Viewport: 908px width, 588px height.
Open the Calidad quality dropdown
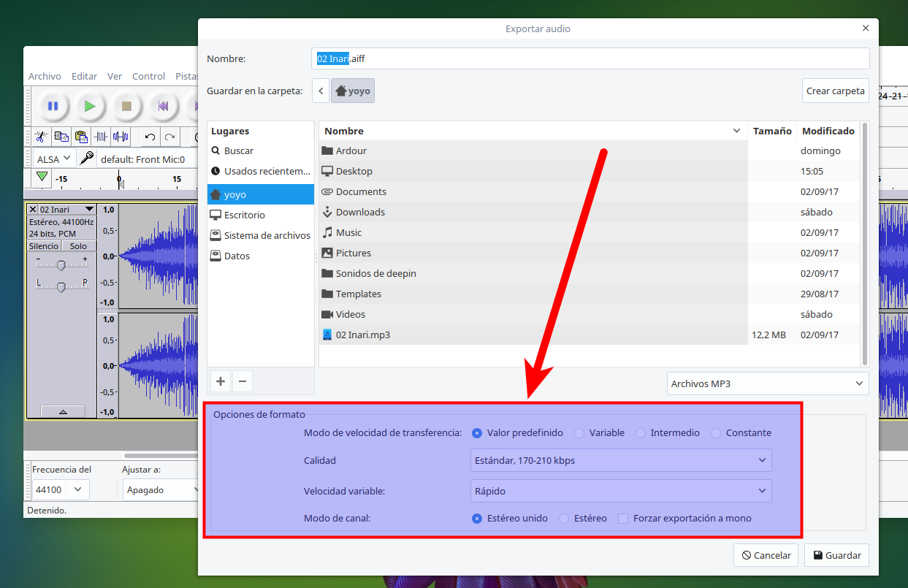click(x=621, y=460)
